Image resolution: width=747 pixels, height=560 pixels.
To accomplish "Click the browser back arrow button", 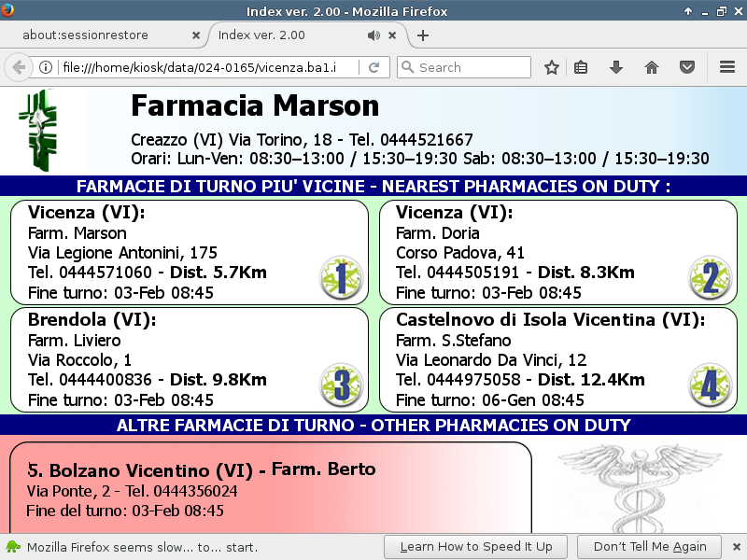I will 19,67.
